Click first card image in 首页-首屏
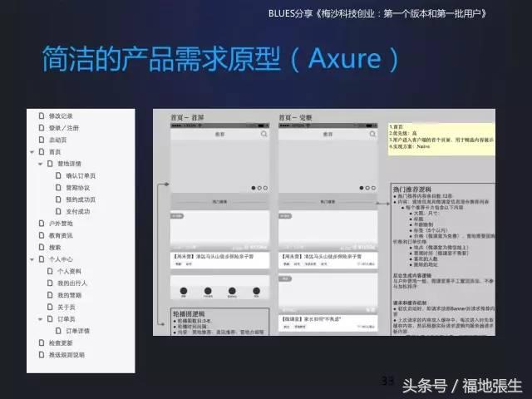Image resolution: width=532 pixels, height=399 pixels. coord(219,230)
